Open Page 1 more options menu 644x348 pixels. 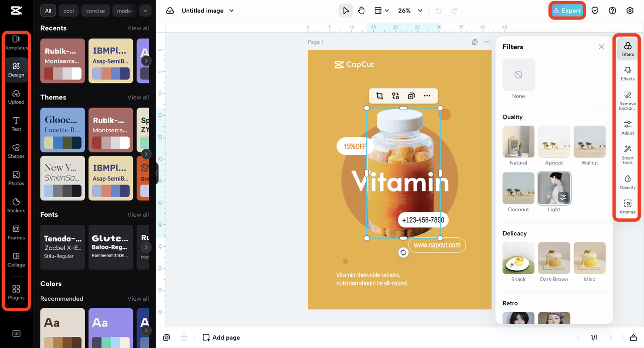(487, 42)
